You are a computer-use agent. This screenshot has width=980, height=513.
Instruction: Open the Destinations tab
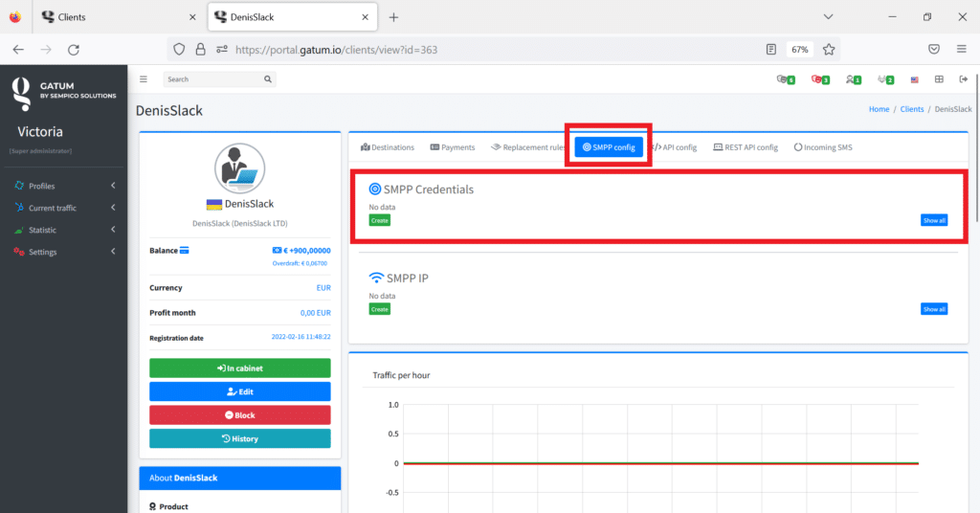(388, 147)
